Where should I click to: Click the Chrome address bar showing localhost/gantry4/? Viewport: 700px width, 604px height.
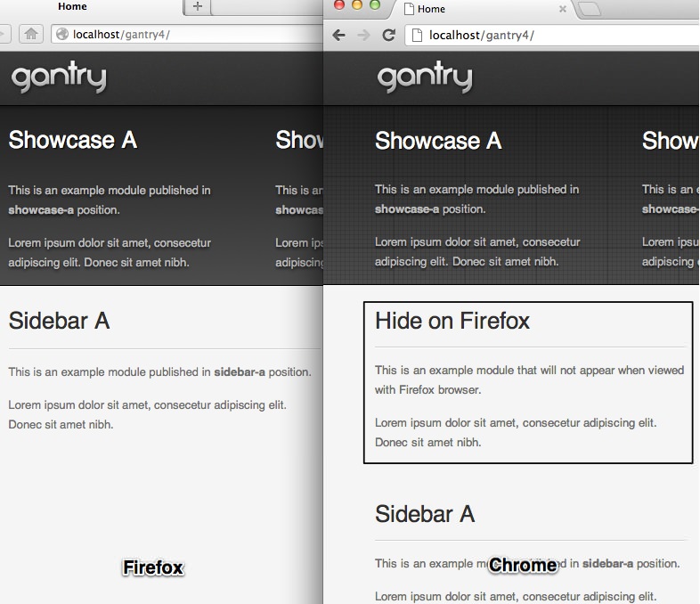[x=552, y=36]
